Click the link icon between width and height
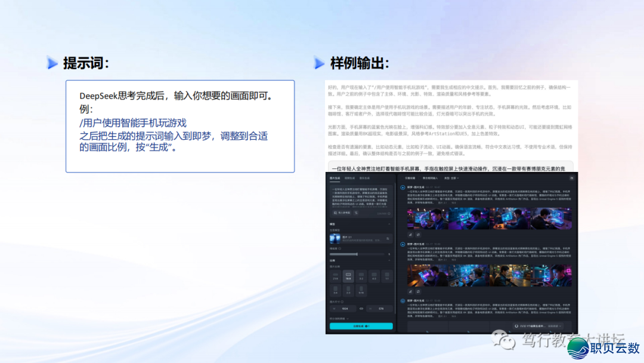This screenshot has height=363, width=644. [362, 309]
